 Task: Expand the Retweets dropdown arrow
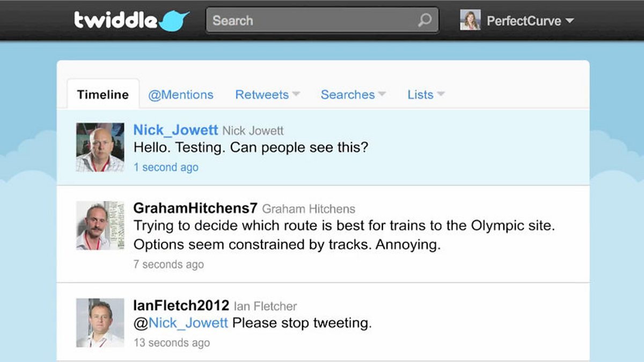296,94
